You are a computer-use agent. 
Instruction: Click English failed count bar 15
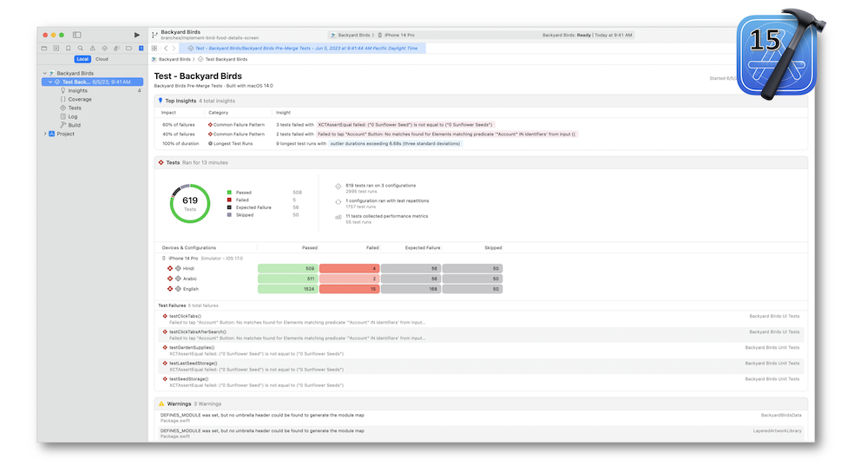pyautogui.click(x=349, y=289)
